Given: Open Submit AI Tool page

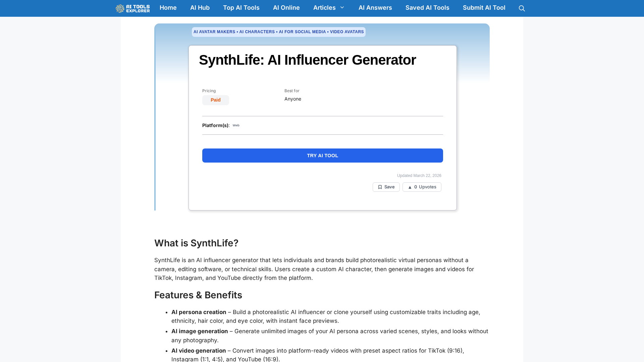Looking at the screenshot, I should (x=484, y=8).
